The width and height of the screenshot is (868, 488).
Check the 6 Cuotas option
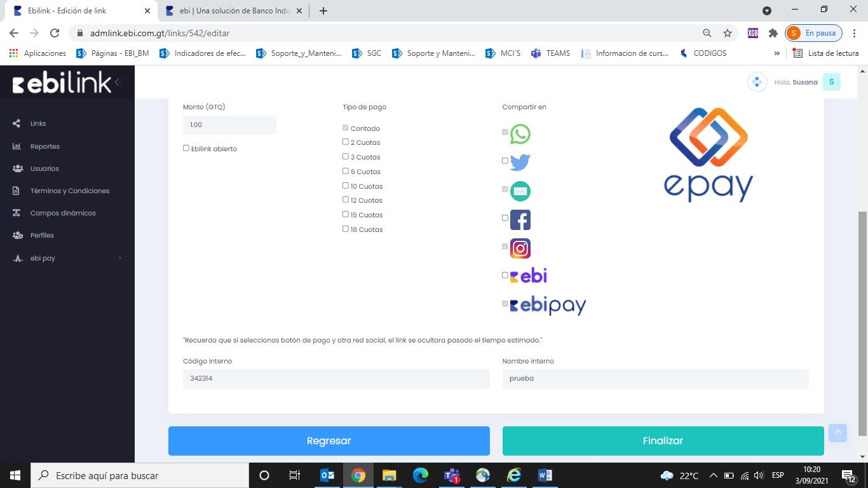[346, 171]
